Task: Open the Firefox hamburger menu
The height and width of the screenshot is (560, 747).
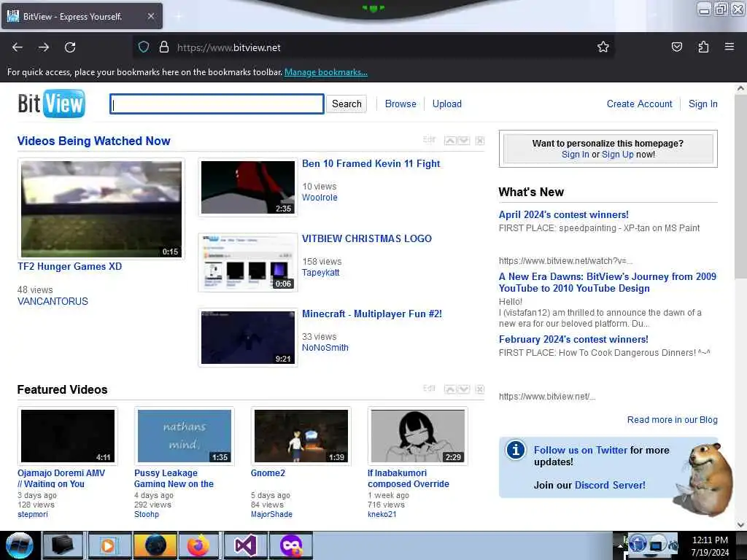Action: coord(729,47)
